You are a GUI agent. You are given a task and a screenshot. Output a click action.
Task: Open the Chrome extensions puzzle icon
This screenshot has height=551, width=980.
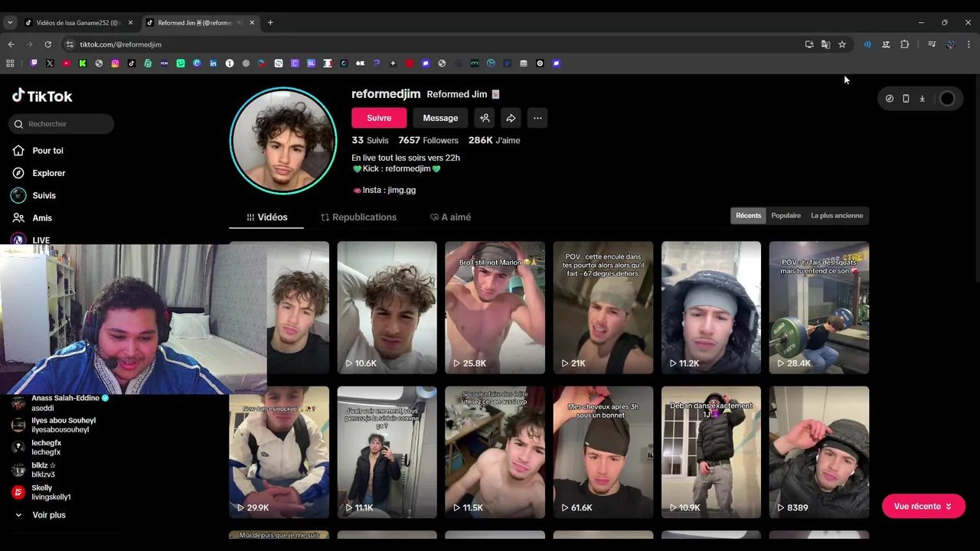(x=904, y=44)
